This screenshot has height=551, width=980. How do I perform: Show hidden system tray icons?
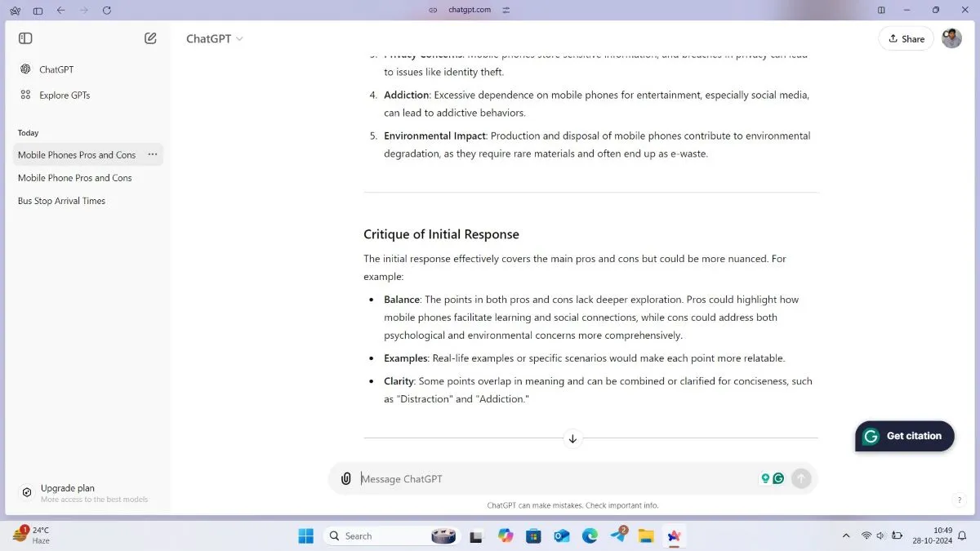(x=845, y=536)
